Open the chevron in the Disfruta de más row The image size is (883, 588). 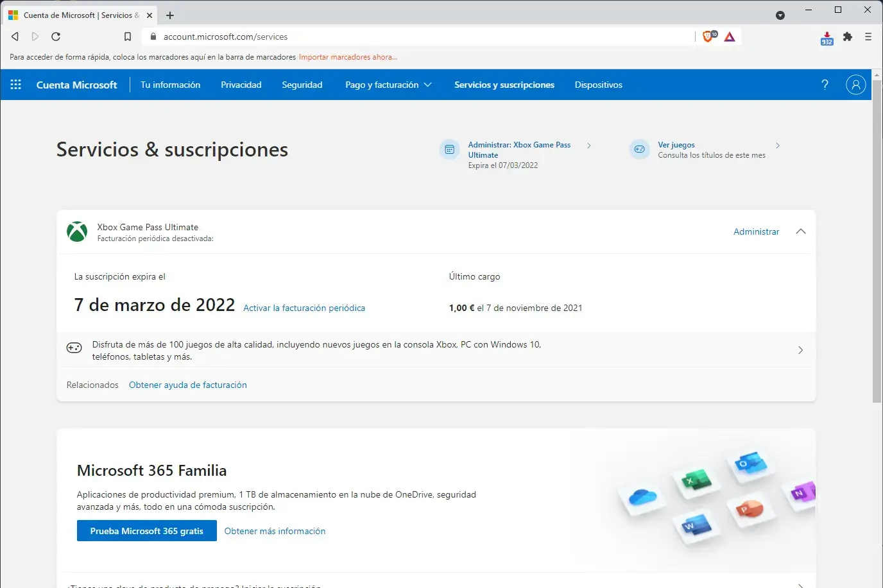(x=800, y=350)
